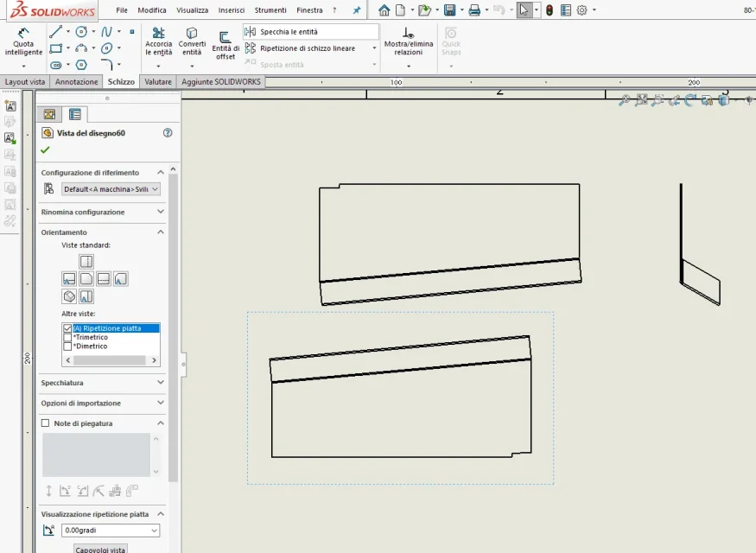
Task: Enable the Trimetrico view checkbox
Action: 67,338
